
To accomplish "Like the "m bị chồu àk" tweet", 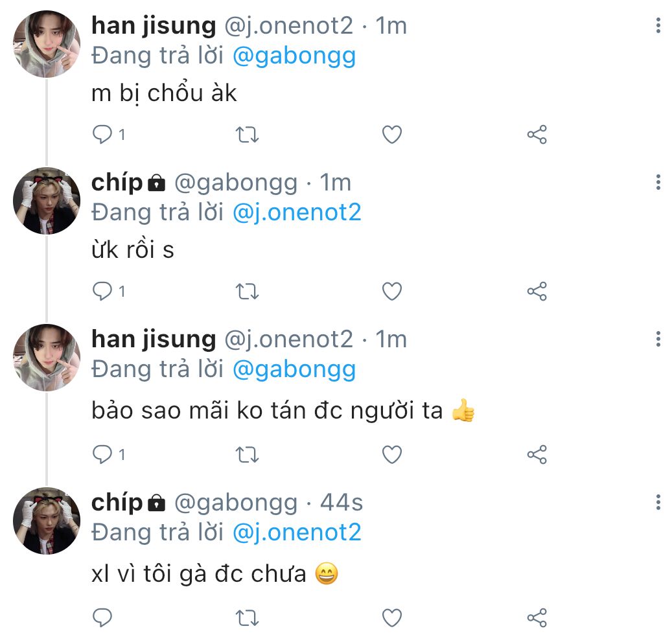I will click(391, 135).
